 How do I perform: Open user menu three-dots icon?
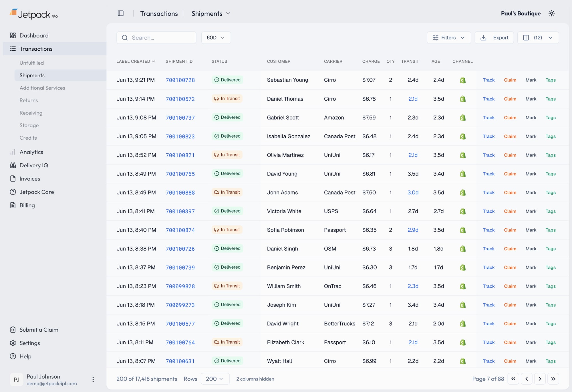tap(93, 380)
